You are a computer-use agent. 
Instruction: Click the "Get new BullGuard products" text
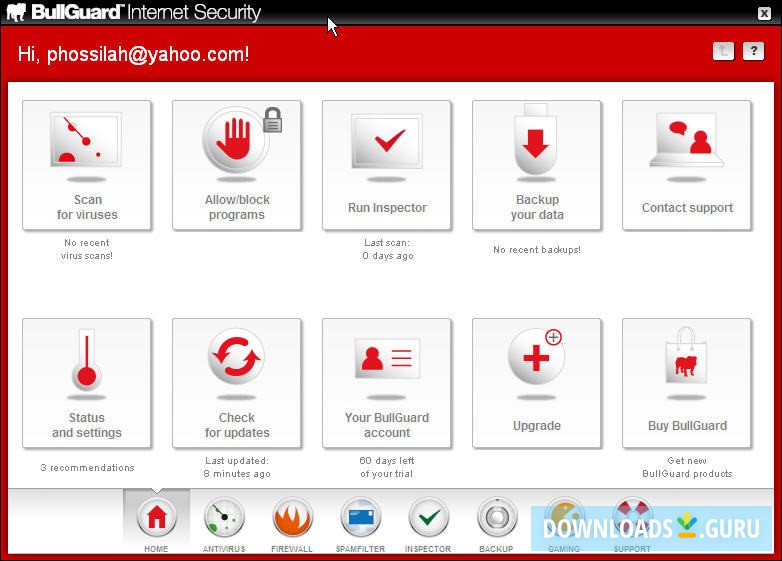(687, 467)
